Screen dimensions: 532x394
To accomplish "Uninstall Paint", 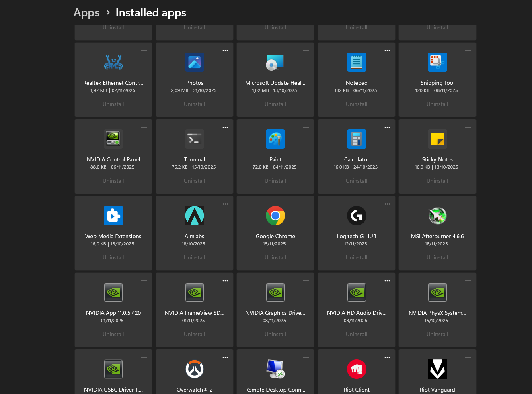I will point(275,181).
